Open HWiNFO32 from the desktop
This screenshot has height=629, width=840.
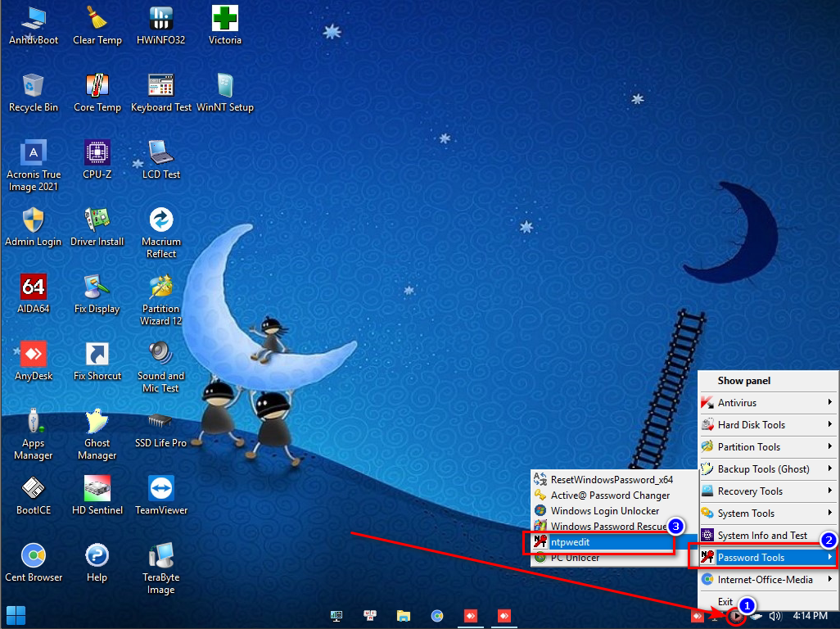coord(160,25)
